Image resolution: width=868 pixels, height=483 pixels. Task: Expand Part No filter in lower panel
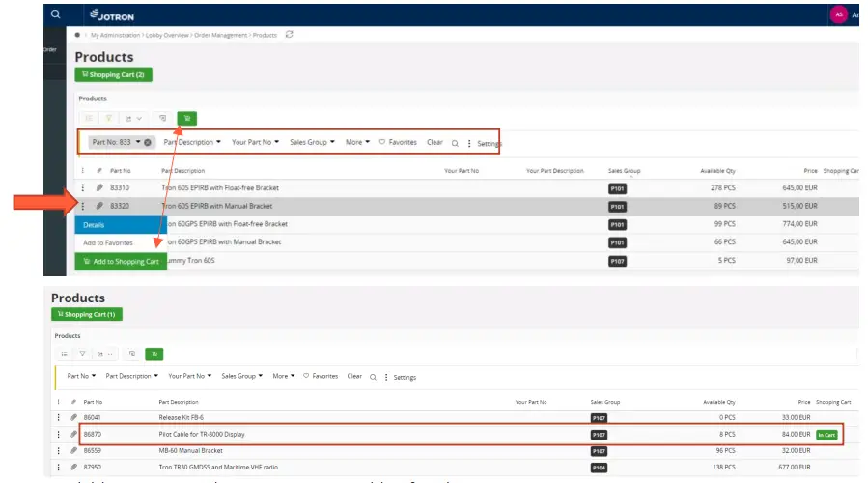coord(81,376)
